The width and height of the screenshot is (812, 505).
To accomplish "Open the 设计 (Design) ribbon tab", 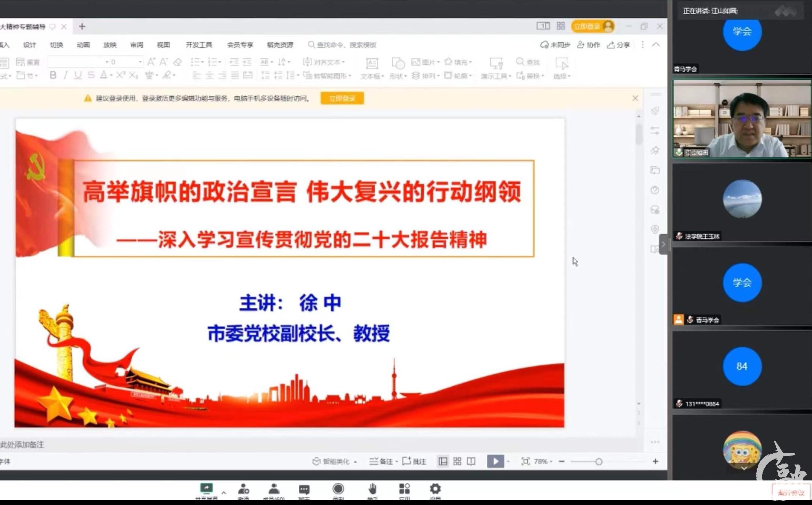I will point(29,45).
